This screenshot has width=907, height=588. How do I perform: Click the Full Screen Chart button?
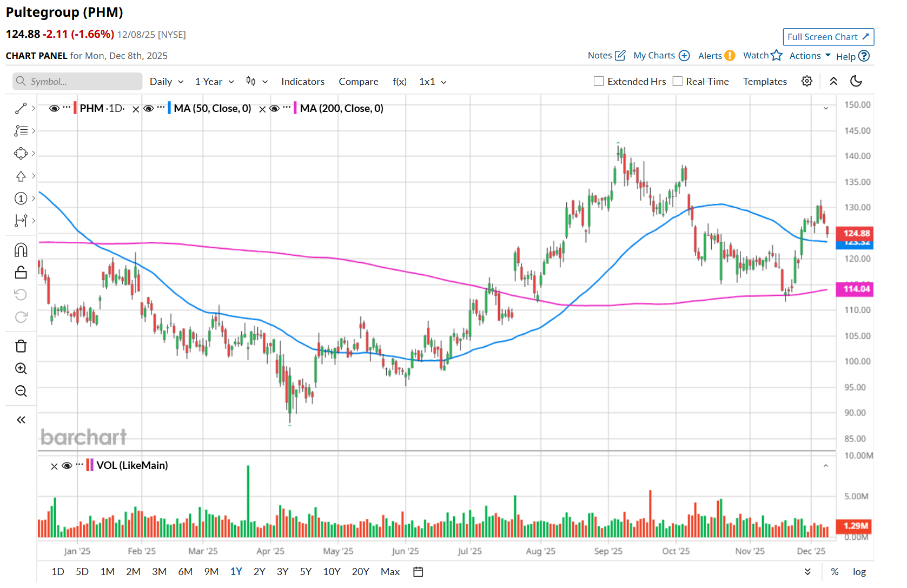tap(827, 37)
